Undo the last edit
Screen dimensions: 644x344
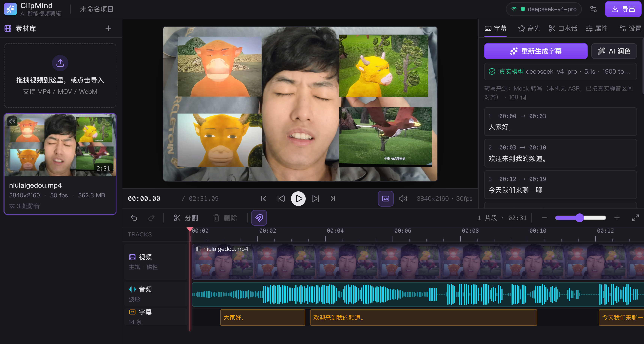click(x=134, y=218)
